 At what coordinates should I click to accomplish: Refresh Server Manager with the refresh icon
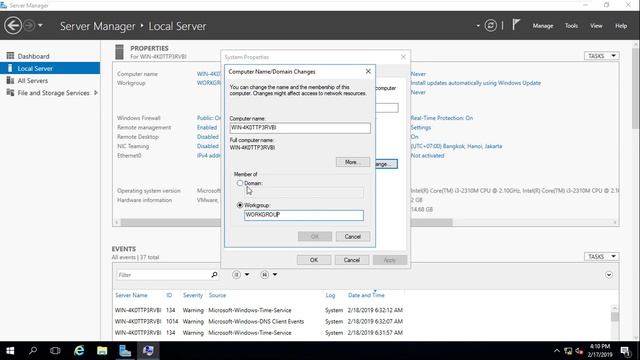click(x=491, y=26)
